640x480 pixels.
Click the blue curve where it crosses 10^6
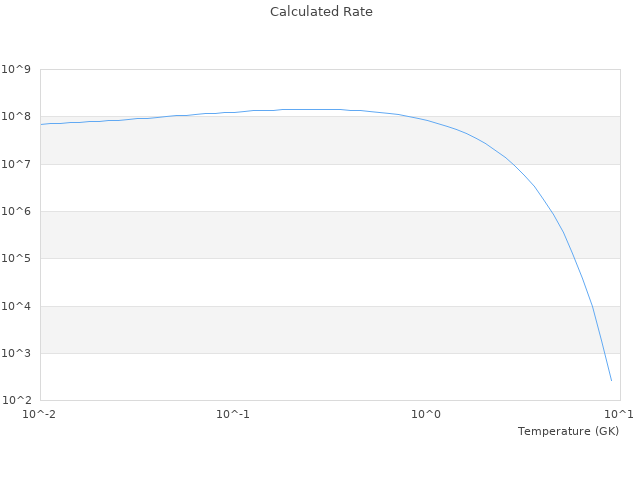click(551, 211)
